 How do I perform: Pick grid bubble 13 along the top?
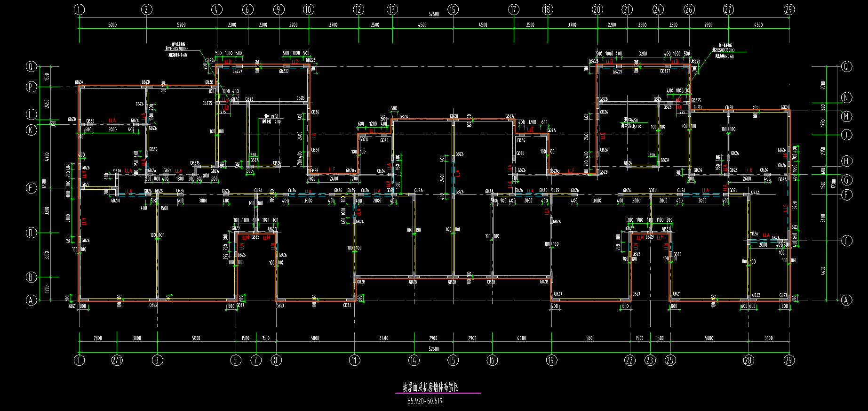coord(392,9)
